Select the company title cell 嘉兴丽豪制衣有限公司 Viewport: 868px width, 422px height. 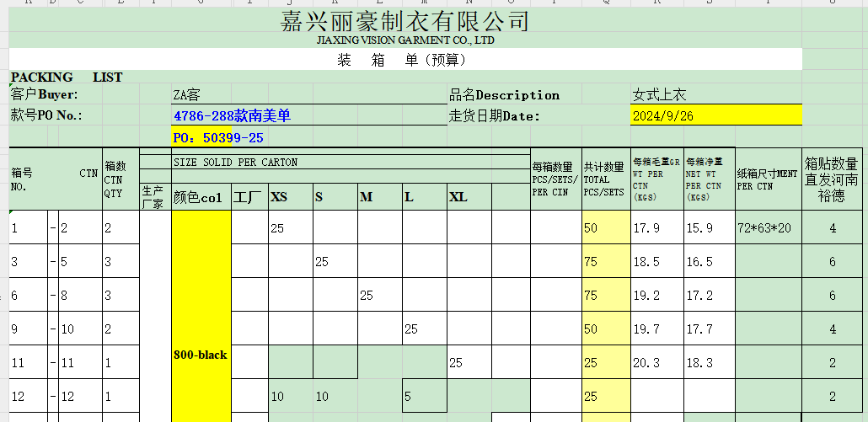tap(405, 21)
